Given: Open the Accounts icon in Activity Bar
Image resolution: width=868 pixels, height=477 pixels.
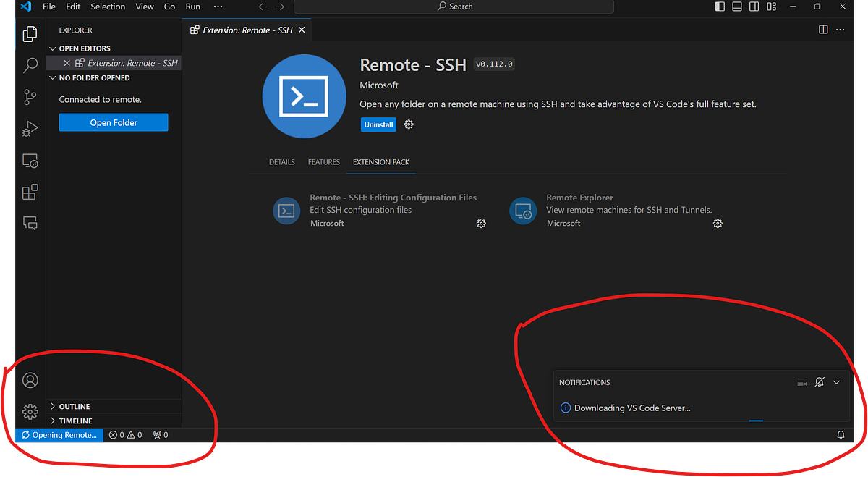Looking at the screenshot, I should pos(30,379).
